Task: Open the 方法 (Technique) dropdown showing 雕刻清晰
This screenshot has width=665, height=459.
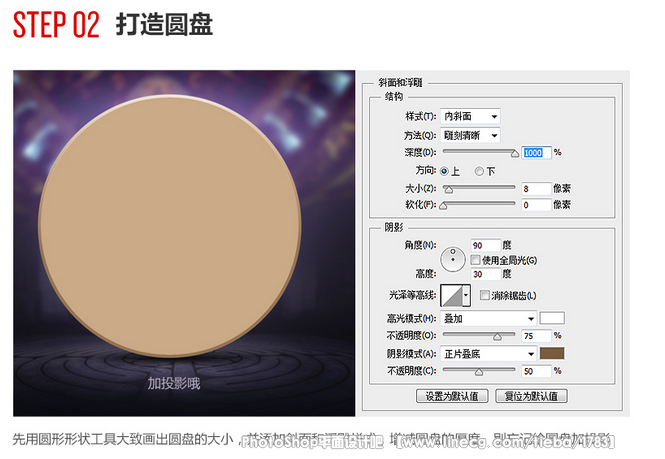Action: [x=470, y=135]
